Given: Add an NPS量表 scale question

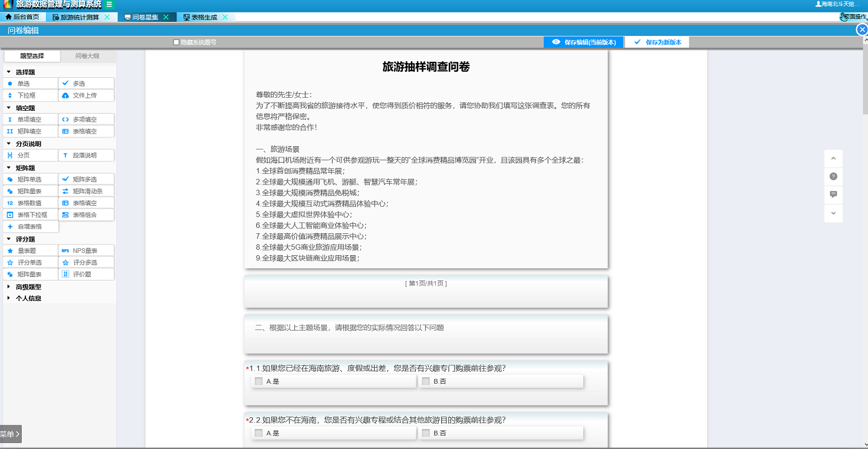Looking at the screenshot, I should click(x=86, y=250).
